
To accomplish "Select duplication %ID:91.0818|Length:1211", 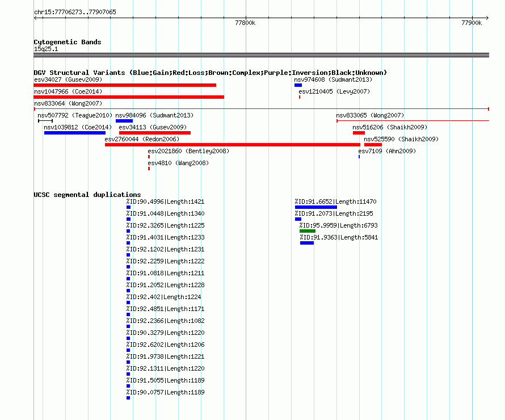I will coord(165,273).
